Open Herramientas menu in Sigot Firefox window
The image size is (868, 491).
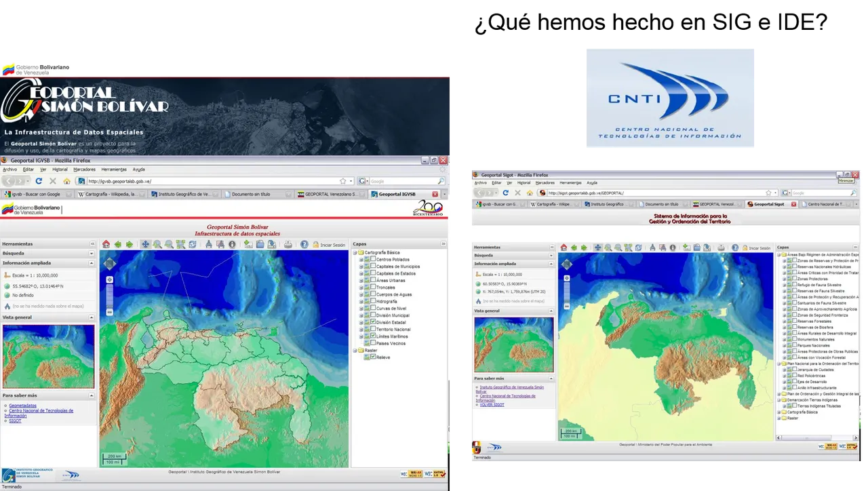tap(570, 183)
